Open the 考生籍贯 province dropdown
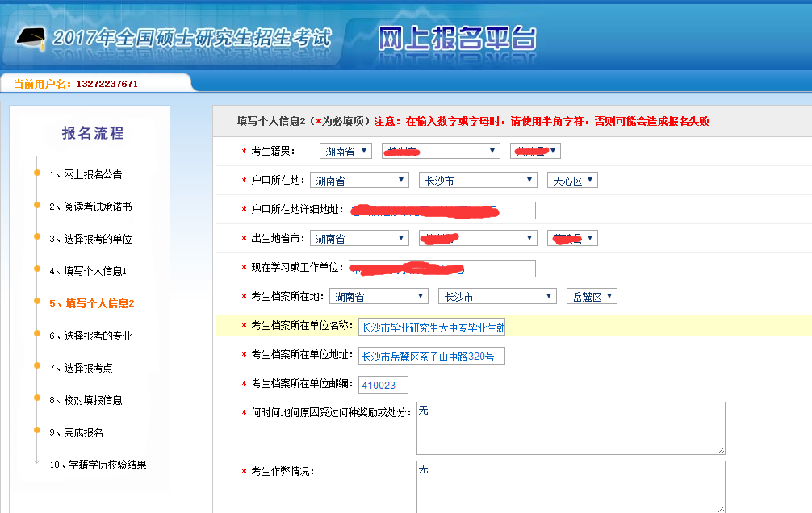 click(x=345, y=152)
